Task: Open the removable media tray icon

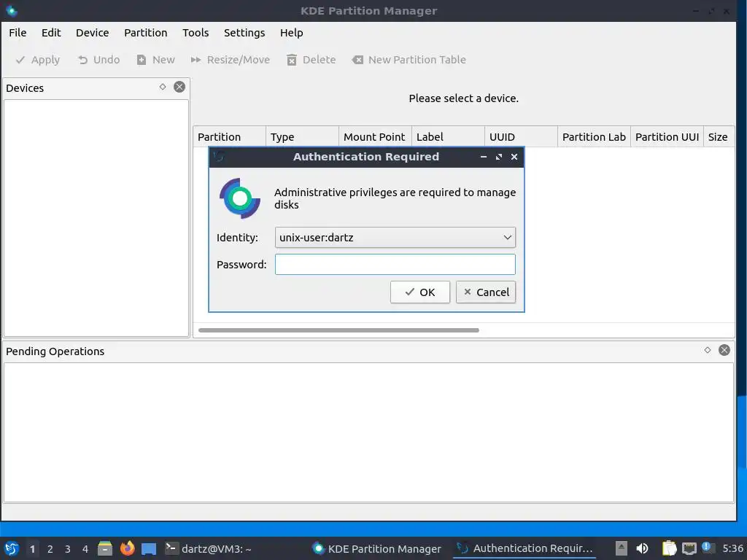Action: (622, 548)
